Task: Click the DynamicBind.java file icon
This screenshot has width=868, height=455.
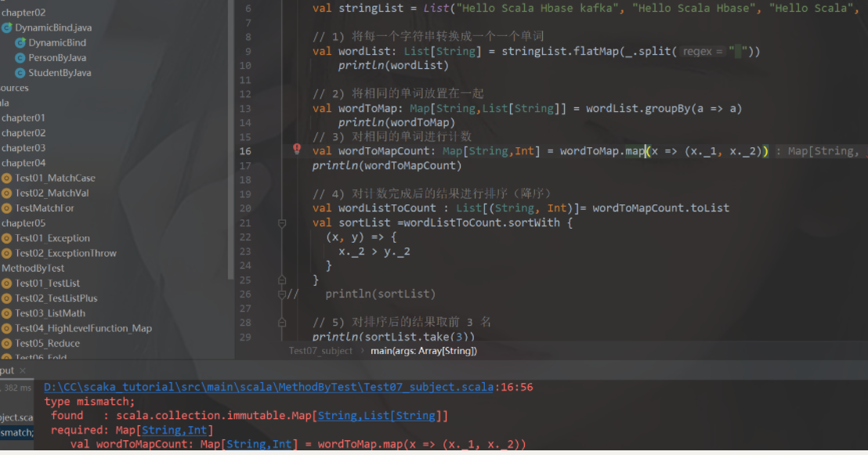Action: [7, 27]
